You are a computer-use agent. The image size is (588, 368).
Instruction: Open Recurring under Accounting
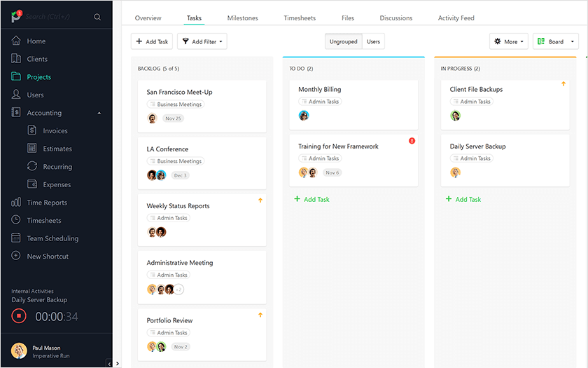point(56,167)
